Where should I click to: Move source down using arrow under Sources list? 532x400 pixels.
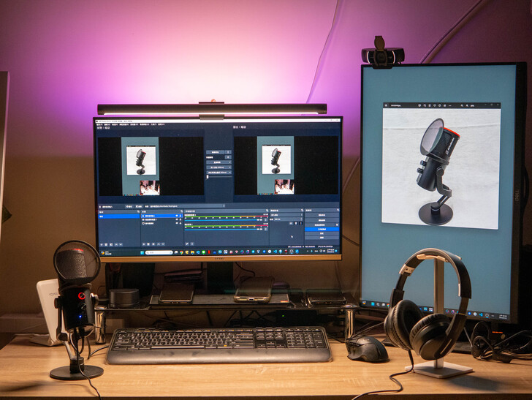pyautogui.click(x=163, y=244)
